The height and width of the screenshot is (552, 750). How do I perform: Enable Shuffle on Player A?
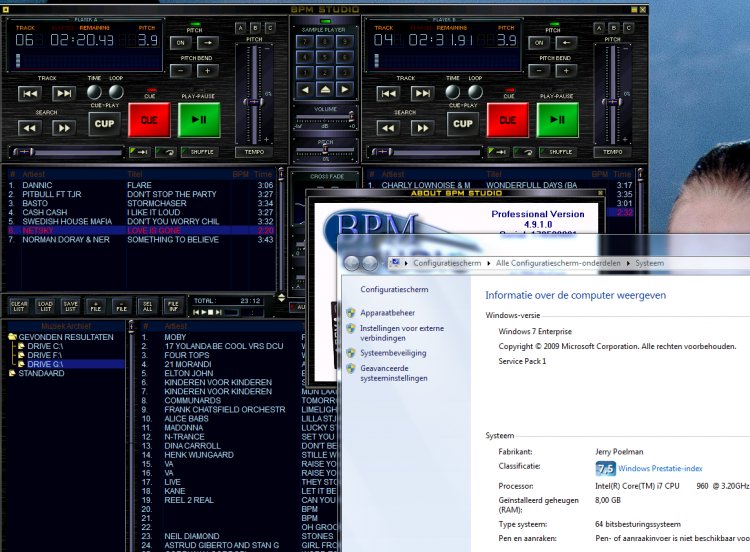pyautogui.click(x=199, y=152)
